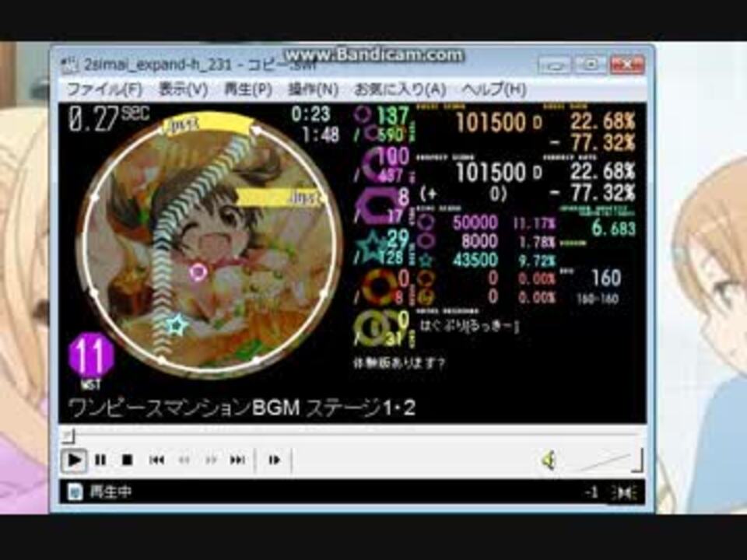Click the Play button
747x560 pixels.
click(x=74, y=460)
